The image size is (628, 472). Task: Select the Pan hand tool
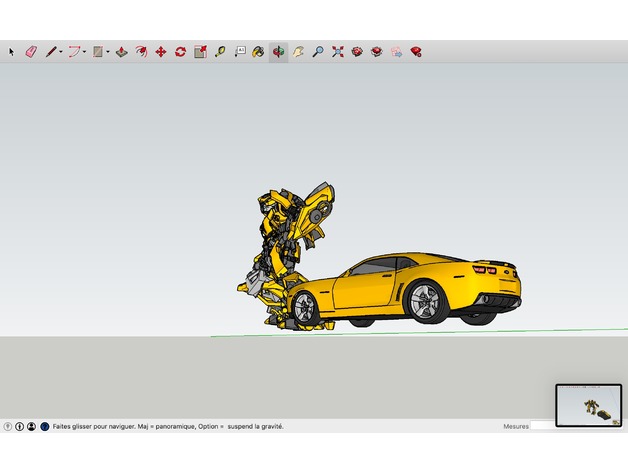(298, 52)
